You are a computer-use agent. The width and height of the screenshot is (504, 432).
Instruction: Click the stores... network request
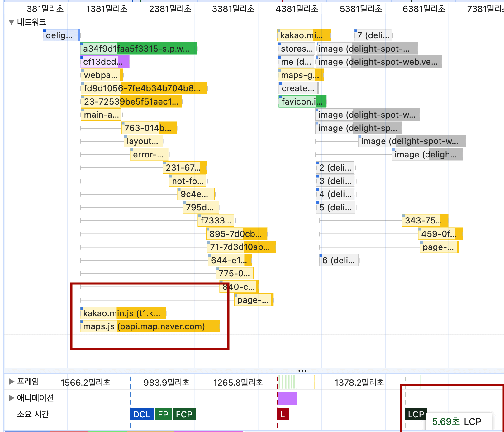(x=297, y=49)
